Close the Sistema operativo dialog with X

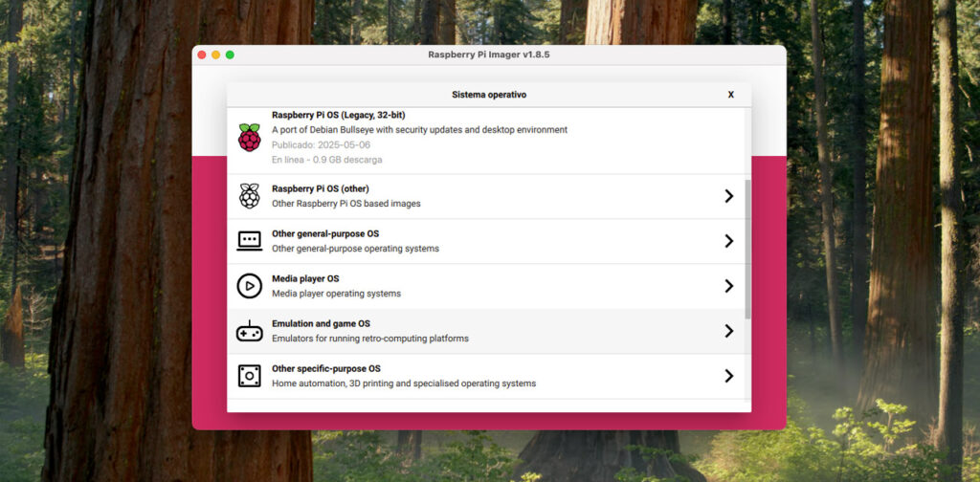730,95
